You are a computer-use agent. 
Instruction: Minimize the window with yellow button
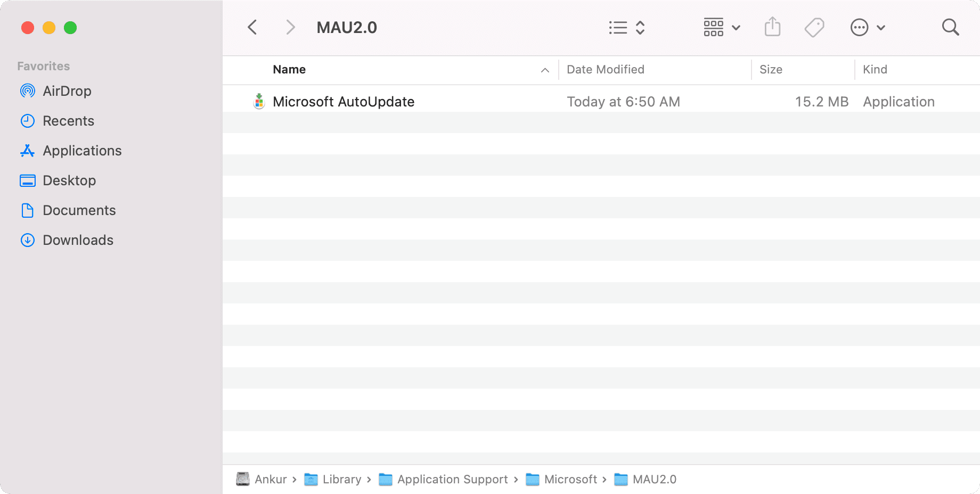tap(49, 28)
